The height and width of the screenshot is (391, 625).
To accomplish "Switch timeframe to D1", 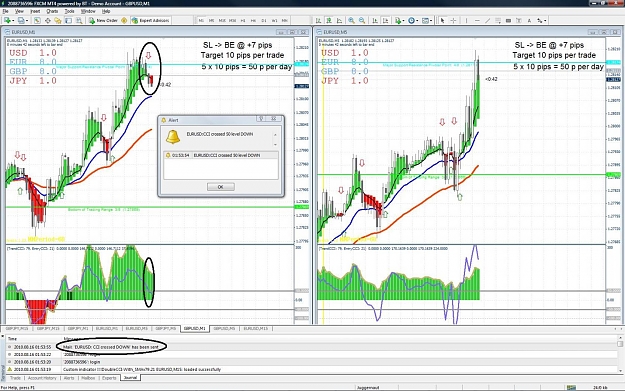I will coord(263,20).
